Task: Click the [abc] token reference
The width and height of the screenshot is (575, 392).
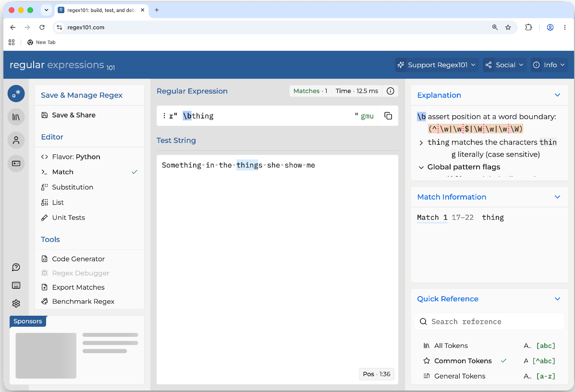Action: [x=546, y=345]
